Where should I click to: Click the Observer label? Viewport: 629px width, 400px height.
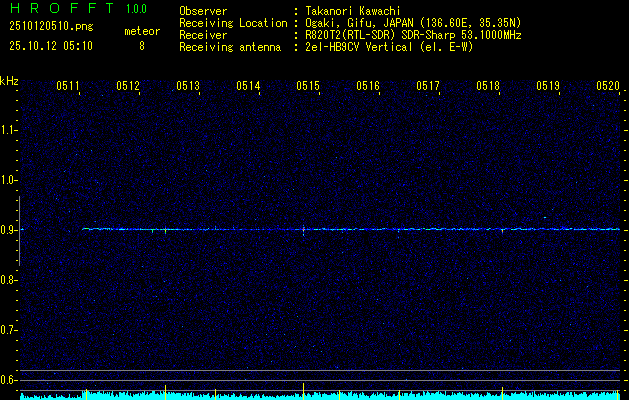point(203,11)
